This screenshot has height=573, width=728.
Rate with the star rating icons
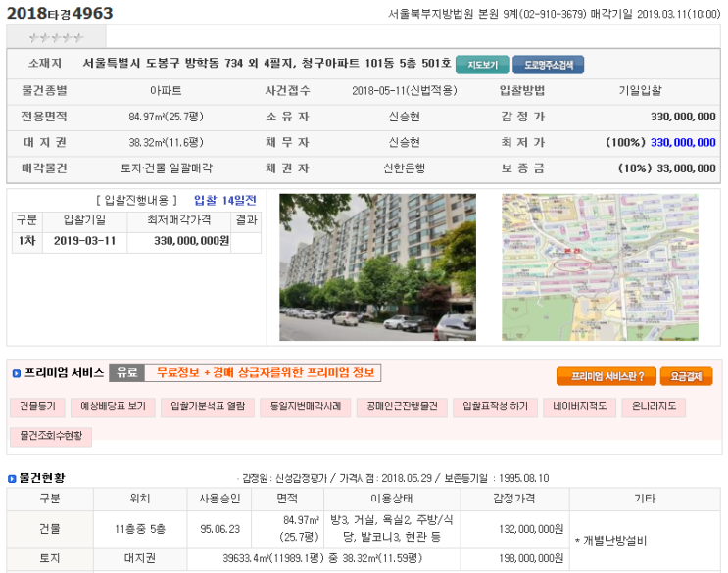[56, 37]
